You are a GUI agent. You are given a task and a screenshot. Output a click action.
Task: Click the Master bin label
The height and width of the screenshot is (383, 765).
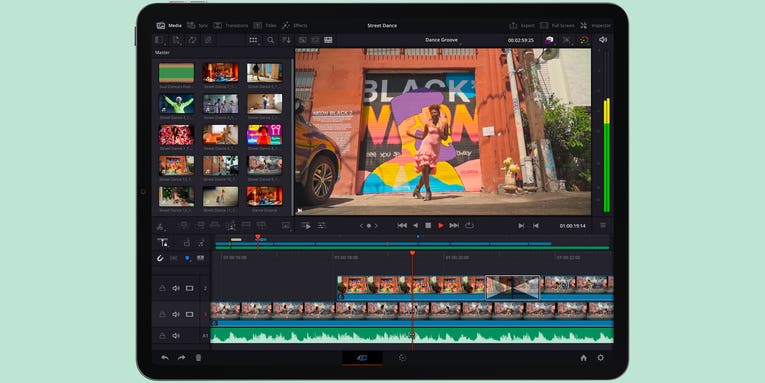162,52
